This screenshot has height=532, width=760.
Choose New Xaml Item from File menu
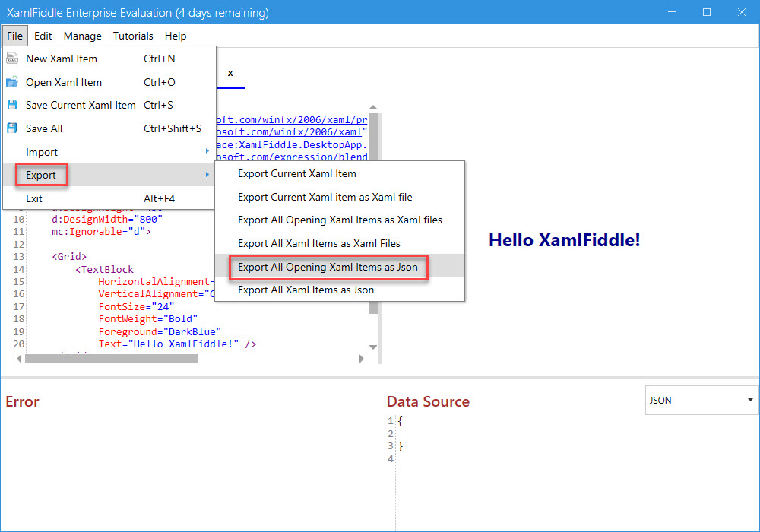[x=109, y=59]
